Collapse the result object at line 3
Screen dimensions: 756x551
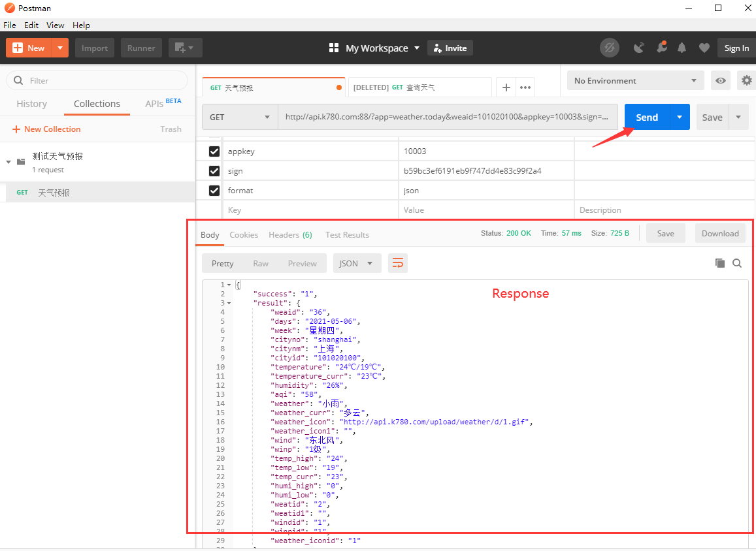(x=229, y=303)
